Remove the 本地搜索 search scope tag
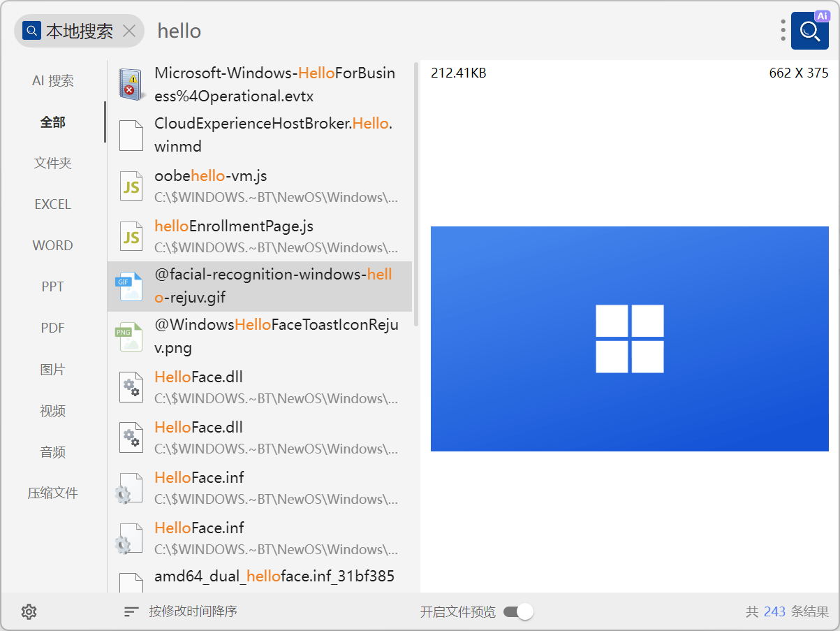 coord(129,31)
